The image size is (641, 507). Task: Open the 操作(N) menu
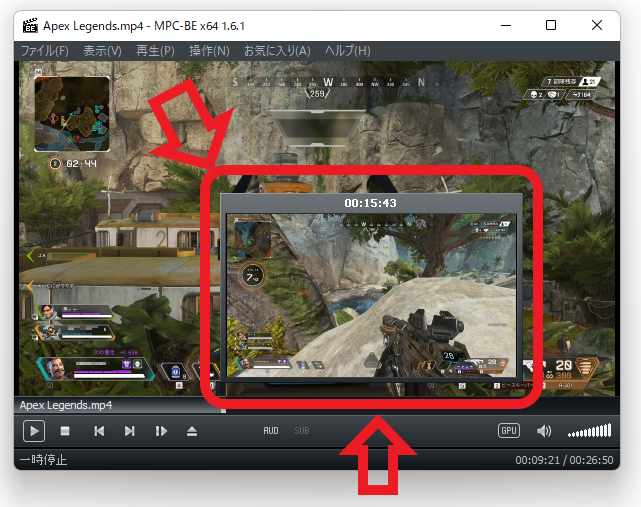(x=209, y=51)
